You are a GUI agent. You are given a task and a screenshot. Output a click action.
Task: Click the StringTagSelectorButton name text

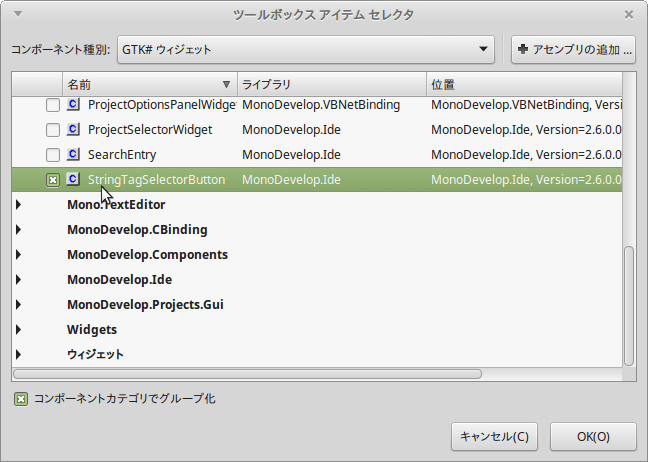(157, 180)
